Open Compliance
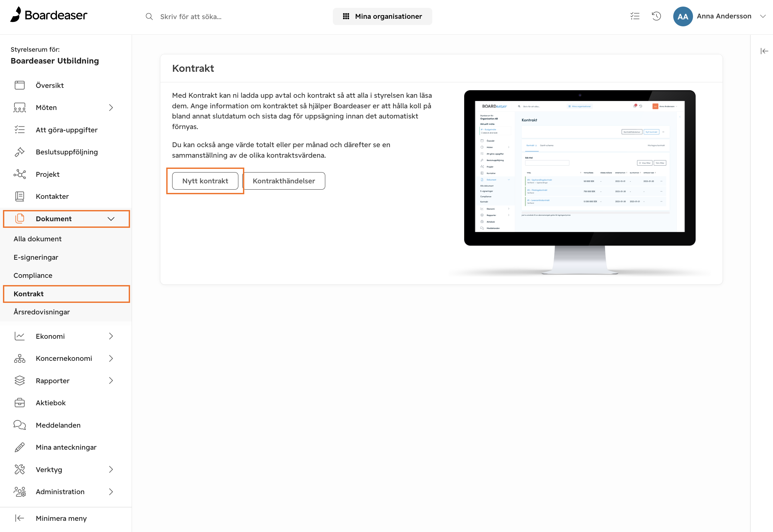The height and width of the screenshot is (532, 773). [33, 275]
